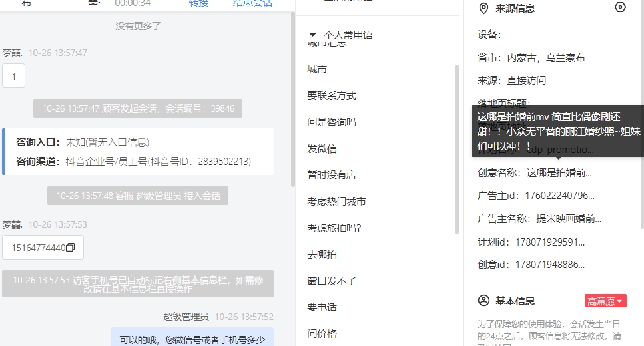Image resolution: width=644 pixels, height=346 pixels.
Task: Click the customer message bubble containing 1
Action: (x=13, y=76)
